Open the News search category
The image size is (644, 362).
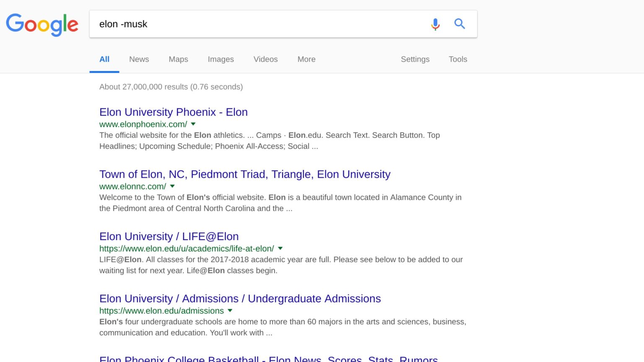(138, 59)
